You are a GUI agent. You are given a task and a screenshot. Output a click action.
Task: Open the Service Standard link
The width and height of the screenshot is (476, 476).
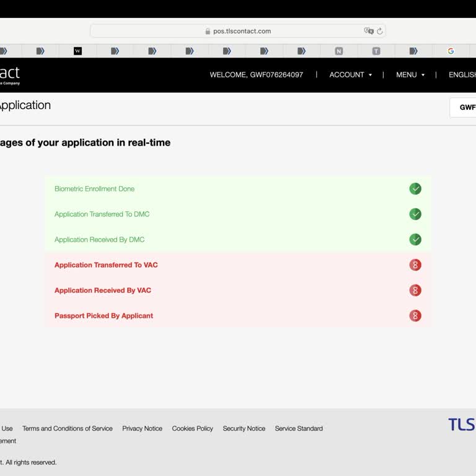pyautogui.click(x=299, y=428)
